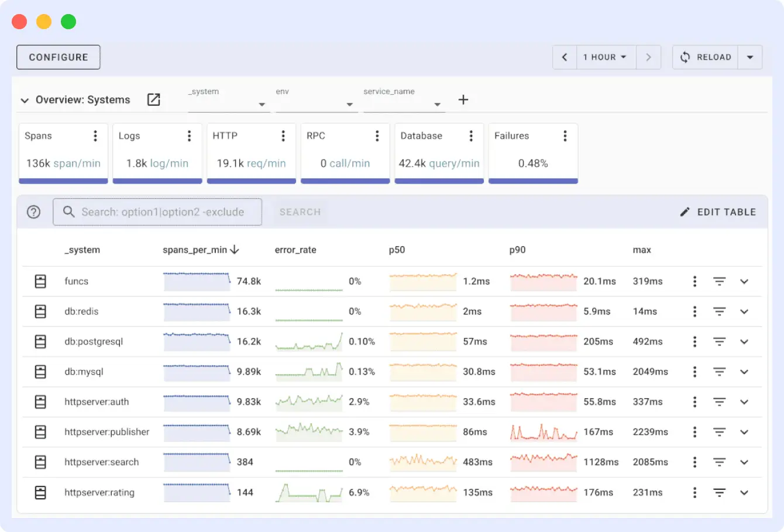Click the filter icon in the db:postgresql row

720,341
